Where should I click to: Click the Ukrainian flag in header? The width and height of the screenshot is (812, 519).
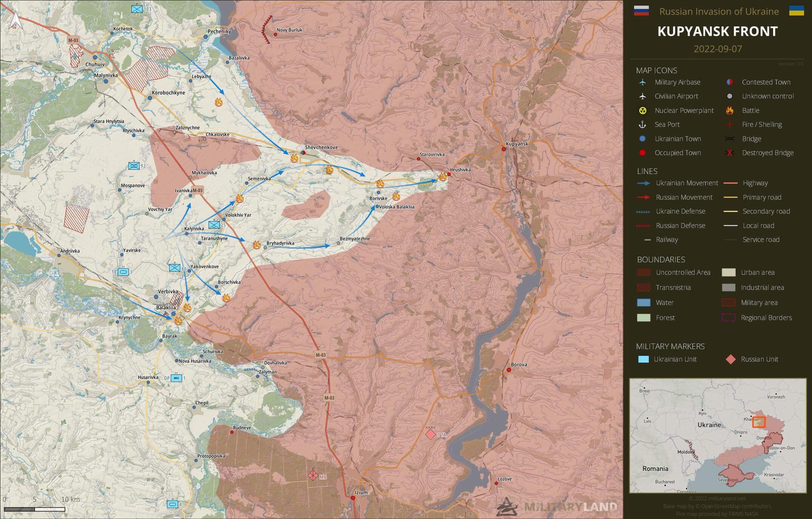pyautogui.click(x=796, y=11)
